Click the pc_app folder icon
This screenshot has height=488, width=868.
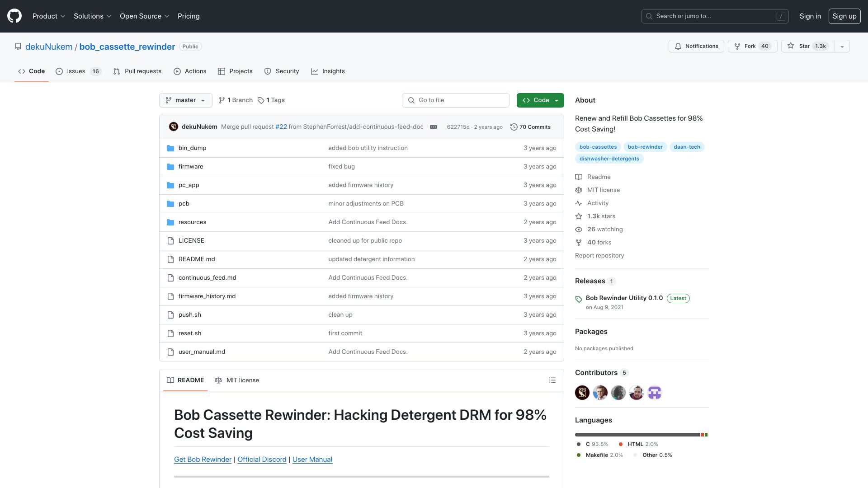click(170, 185)
